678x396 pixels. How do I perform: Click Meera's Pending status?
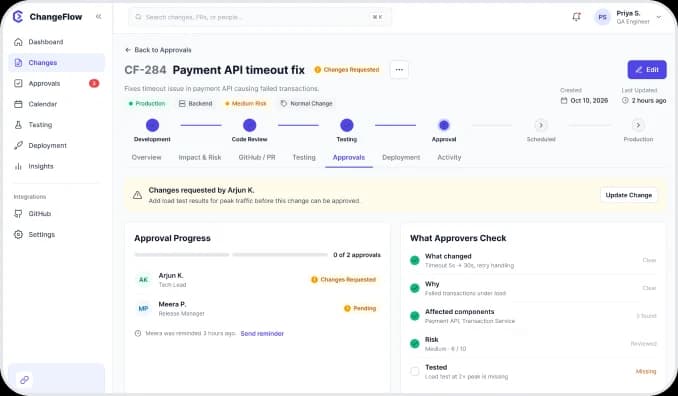360,308
